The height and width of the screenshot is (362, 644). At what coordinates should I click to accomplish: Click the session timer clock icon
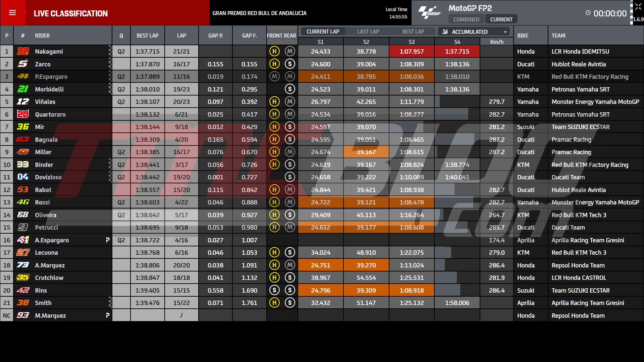click(588, 13)
